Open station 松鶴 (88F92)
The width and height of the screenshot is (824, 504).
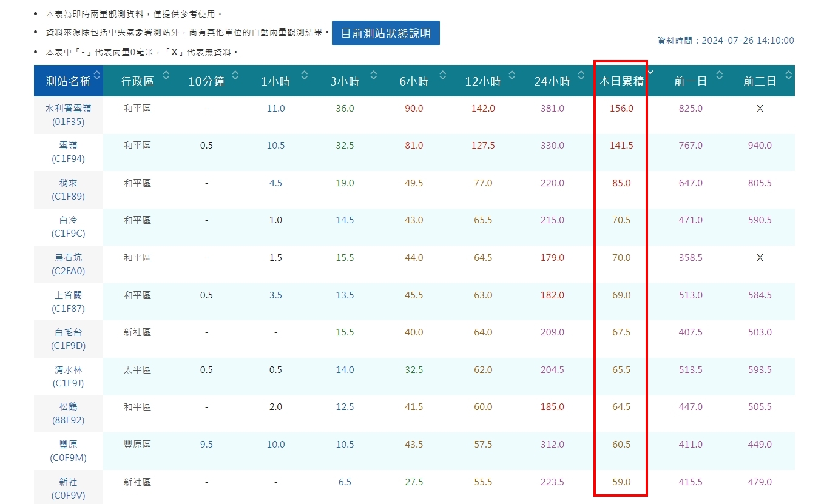tap(68, 414)
